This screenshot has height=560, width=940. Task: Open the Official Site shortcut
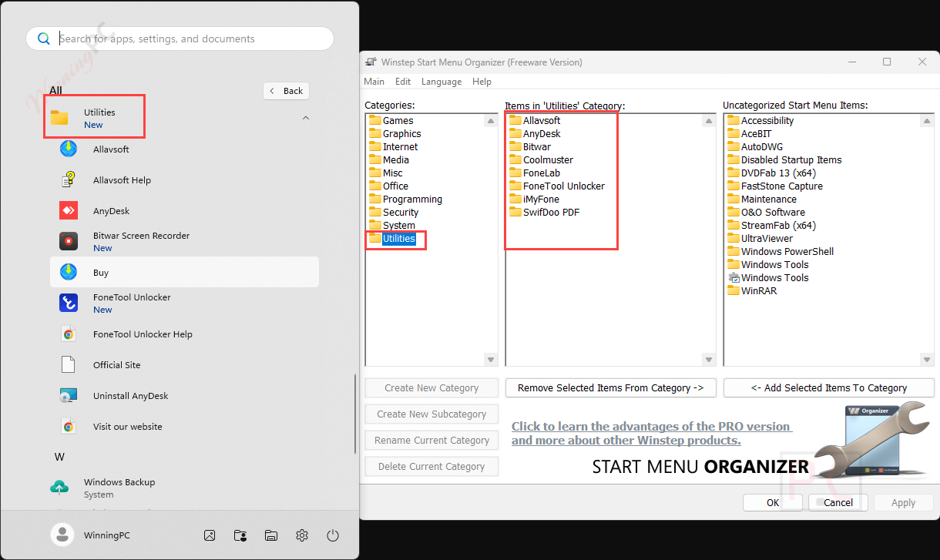184,365
